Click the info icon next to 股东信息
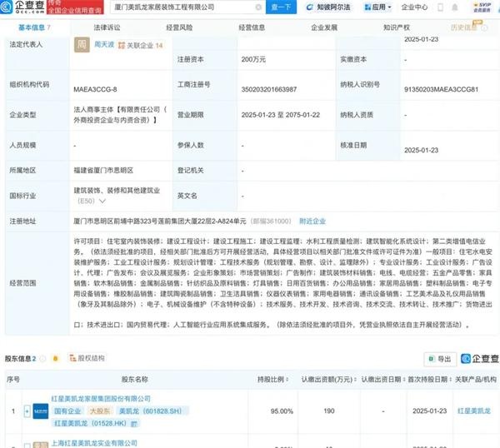Image resolution: width=500 pixels, height=448 pixels. (42, 359)
